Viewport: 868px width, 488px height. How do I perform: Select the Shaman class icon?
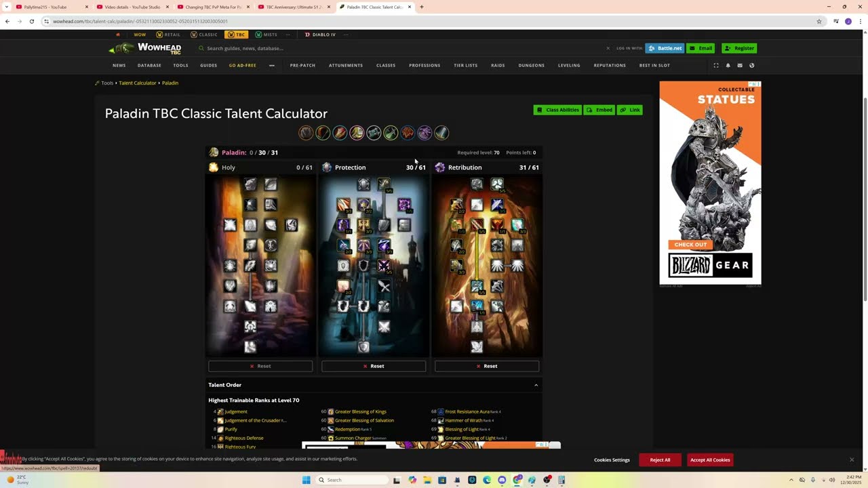408,133
